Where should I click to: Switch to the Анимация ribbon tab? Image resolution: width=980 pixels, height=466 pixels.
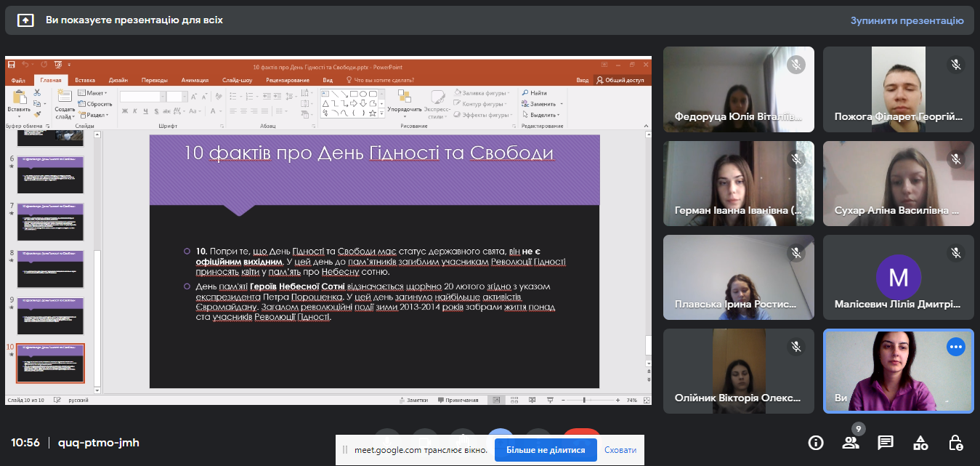[195, 80]
